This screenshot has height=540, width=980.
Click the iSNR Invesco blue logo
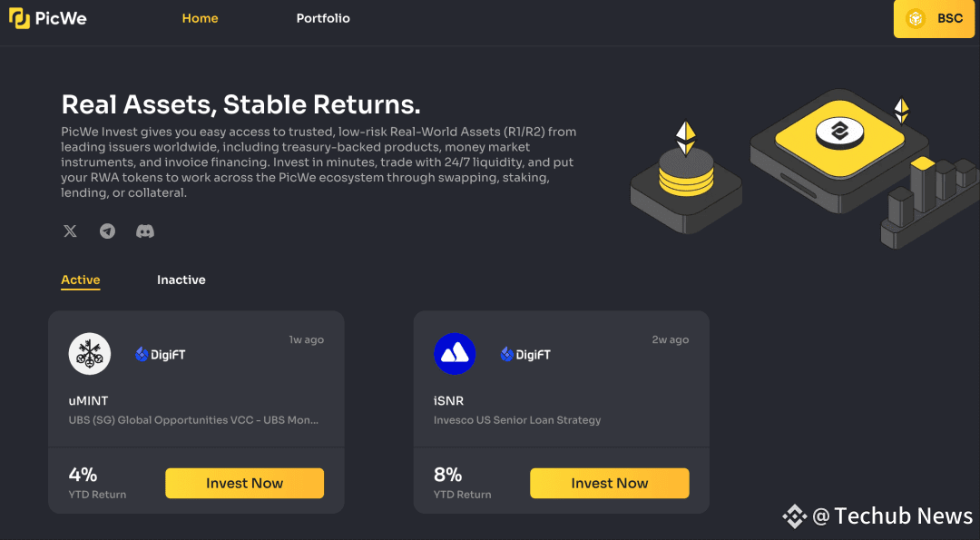click(455, 354)
